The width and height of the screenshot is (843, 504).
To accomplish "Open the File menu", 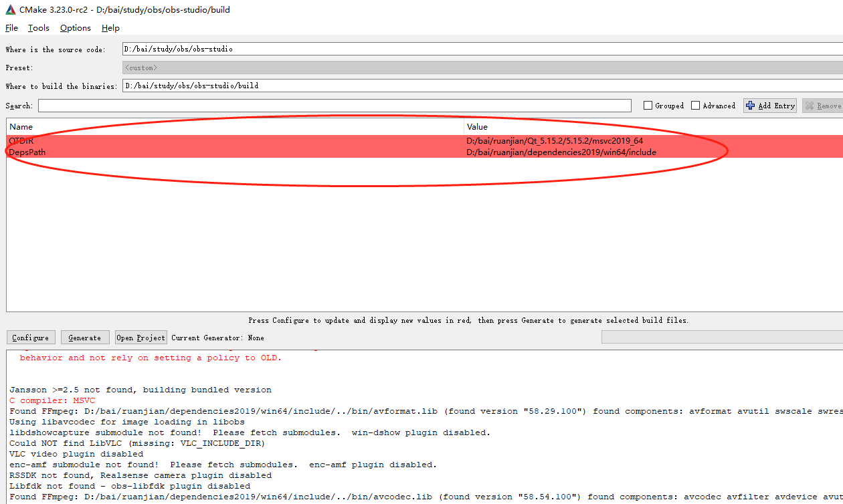I will pos(12,27).
